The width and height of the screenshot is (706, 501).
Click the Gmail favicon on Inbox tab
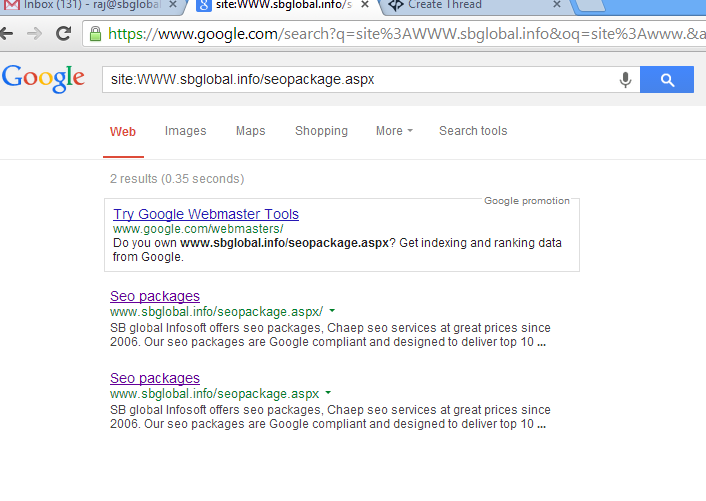[x=12, y=5]
